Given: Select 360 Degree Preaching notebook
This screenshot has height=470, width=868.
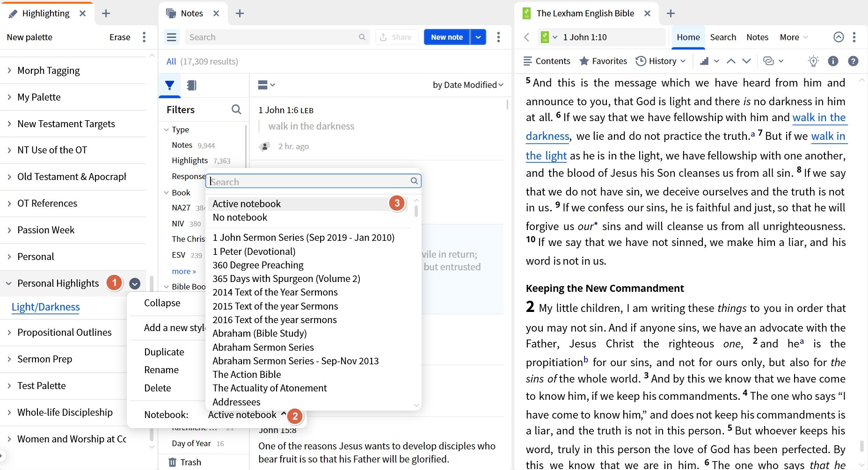Looking at the screenshot, I should (258, 265).
